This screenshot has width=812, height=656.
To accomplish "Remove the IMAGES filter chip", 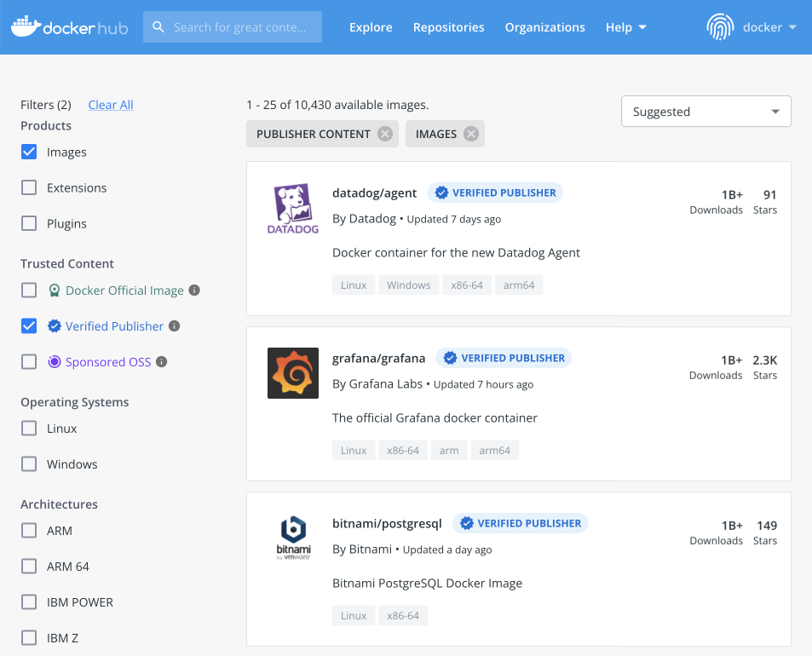I will (471, 134).
